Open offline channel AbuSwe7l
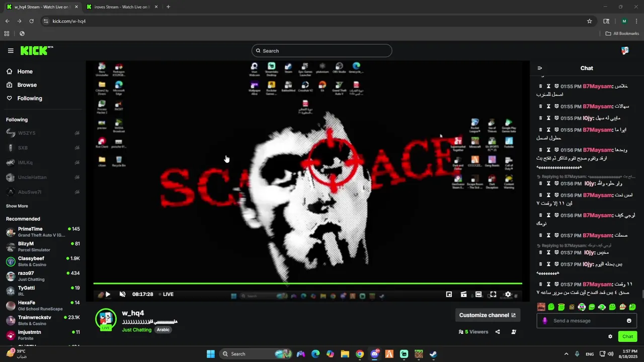 click(x=43, y=192)
